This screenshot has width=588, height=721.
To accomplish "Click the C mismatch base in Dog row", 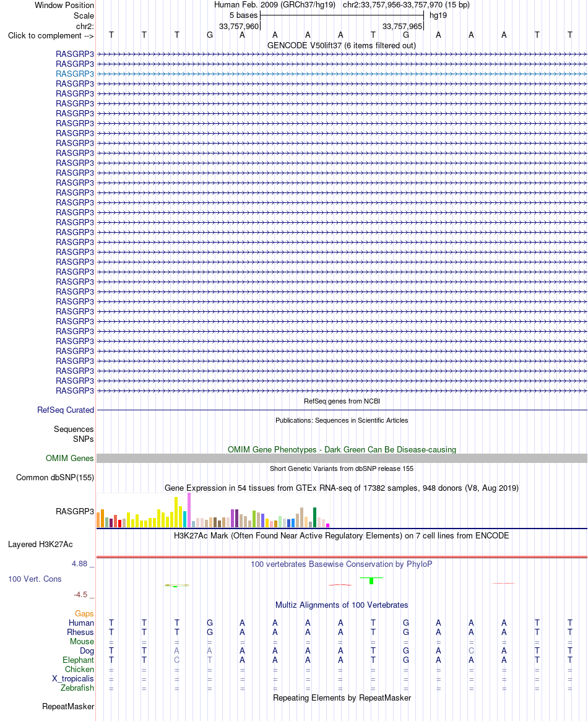I will pyautogui.click(x=471, y=650).
